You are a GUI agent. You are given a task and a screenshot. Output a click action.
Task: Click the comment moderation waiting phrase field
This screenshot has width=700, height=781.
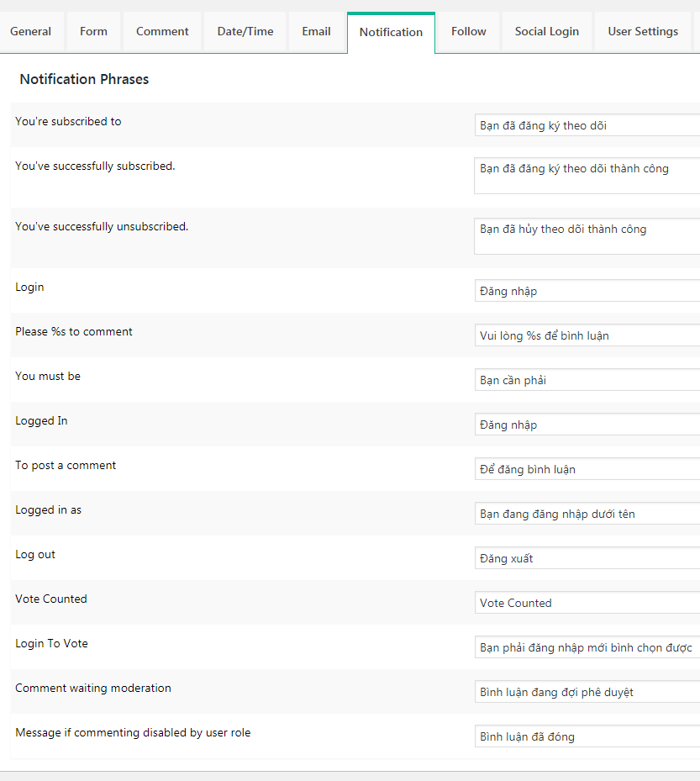coord(586,691)
